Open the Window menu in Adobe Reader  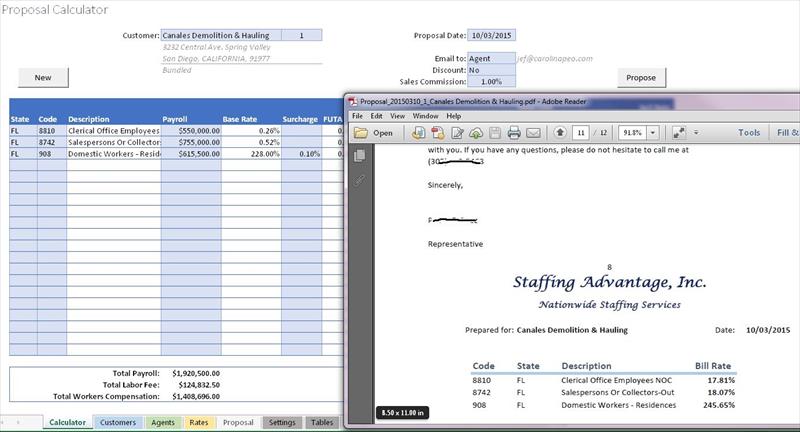[426, 116]
